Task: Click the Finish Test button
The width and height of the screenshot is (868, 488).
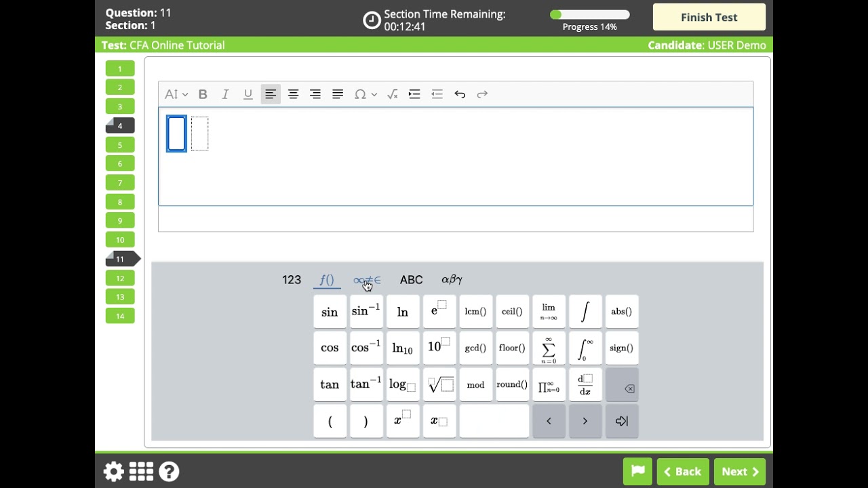Action: pyautogui.click(x=709, y=18)
